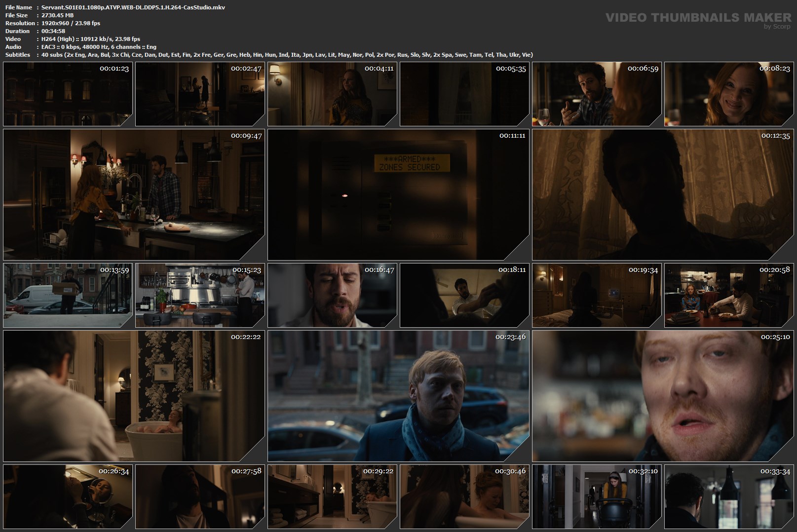Open the bright kitchen frame 00:15:23
The width and height of the screenshot is (797, 532).
pos(200,295)
